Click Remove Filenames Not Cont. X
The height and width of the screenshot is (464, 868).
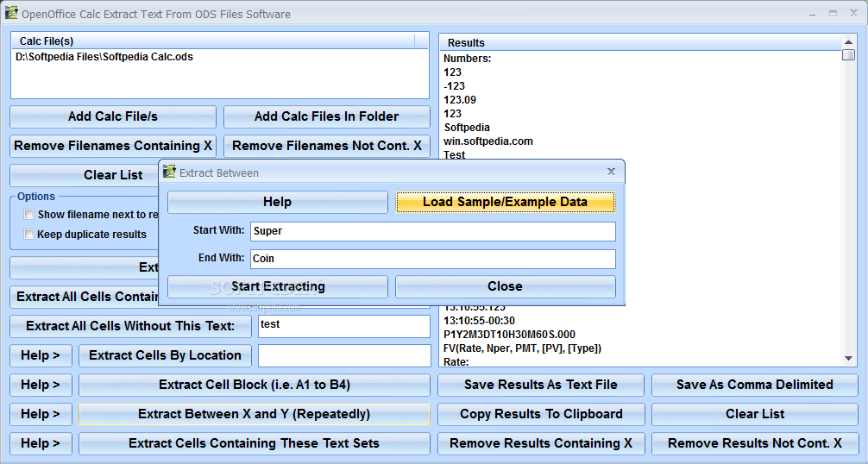point(327,146)
